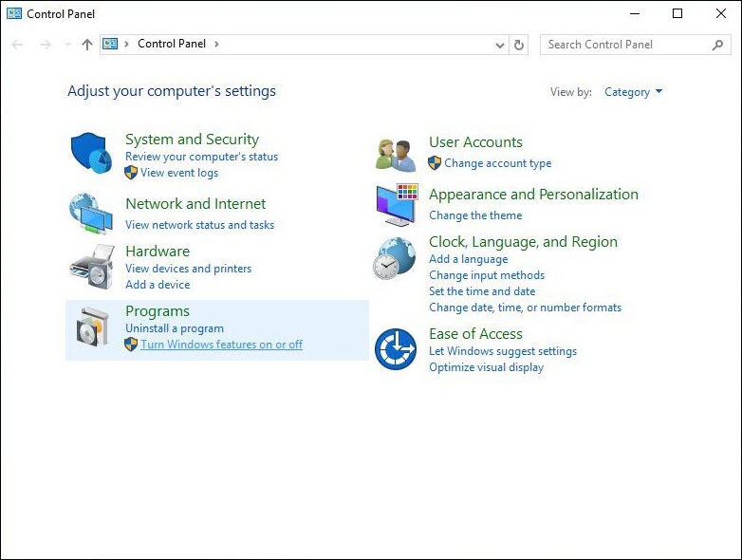Click View event logs link
The height and width of the screenshot is (560, 742).
click(x=179, y=173)
